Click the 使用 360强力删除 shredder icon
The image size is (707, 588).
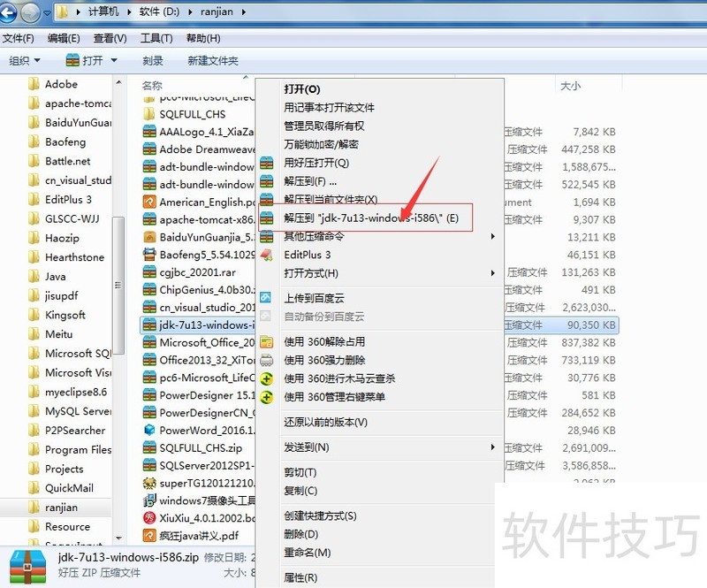pyautogui.click(x=267, y=360)
